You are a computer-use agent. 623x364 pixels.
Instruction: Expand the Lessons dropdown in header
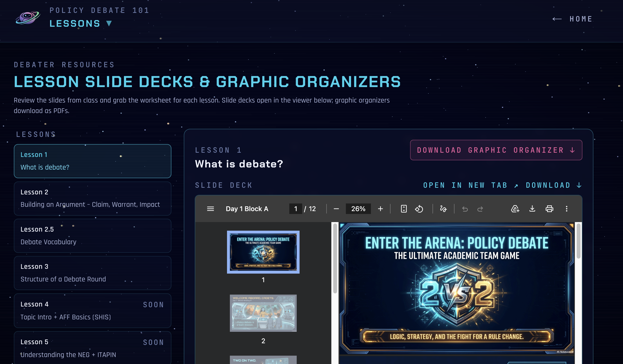tap(81, 23)
